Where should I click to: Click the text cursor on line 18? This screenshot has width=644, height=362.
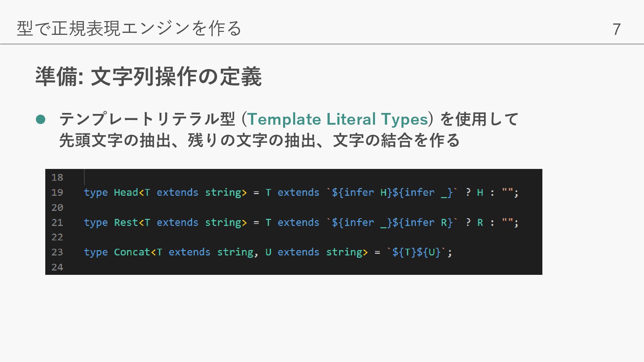[x=85, y=177]
